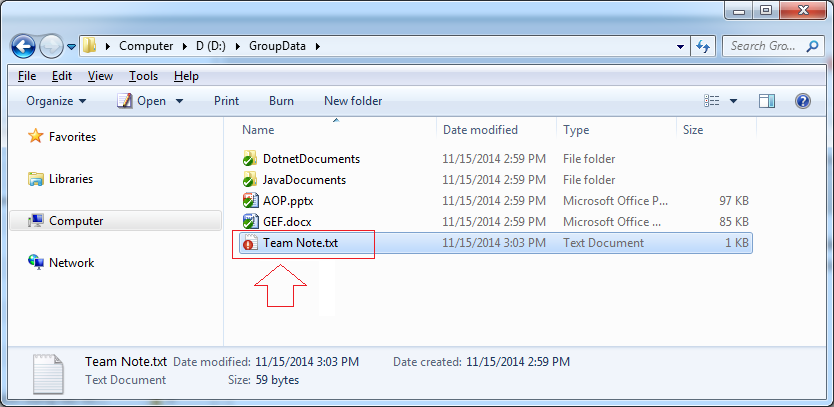Toggle the preview pane icon
The height and width of the screenshot is (407, 834).
tap(767, 101)
